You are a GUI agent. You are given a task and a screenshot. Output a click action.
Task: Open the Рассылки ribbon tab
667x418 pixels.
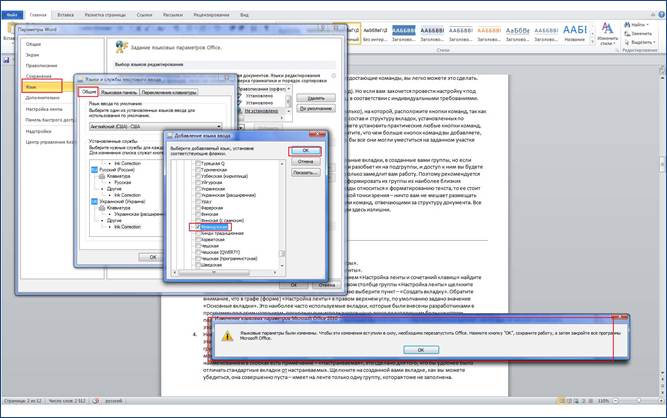(173, 15)
